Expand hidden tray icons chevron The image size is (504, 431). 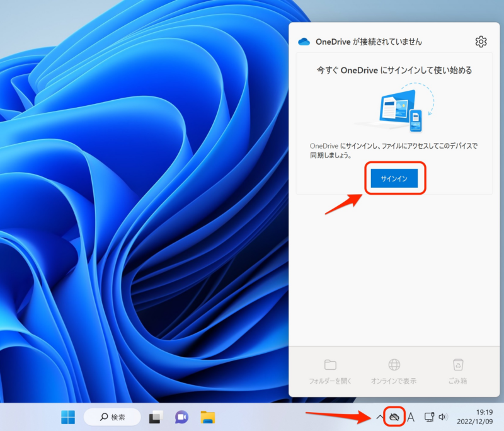click(x=380, y=417)
